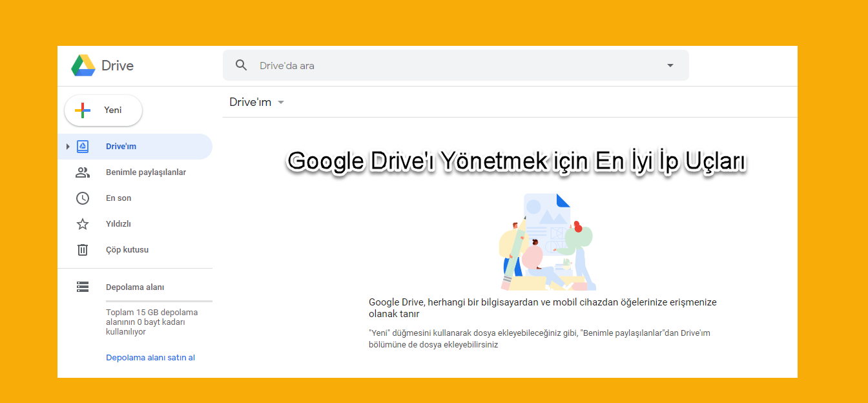Open search options dropdown arrow
Viewport: 868px width, 403px height.
[670, 65]
